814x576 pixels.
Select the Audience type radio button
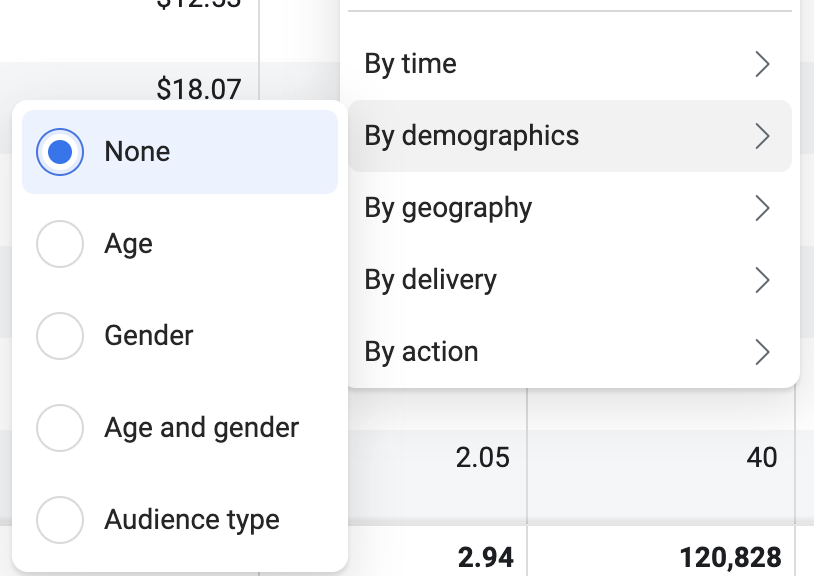60,520
